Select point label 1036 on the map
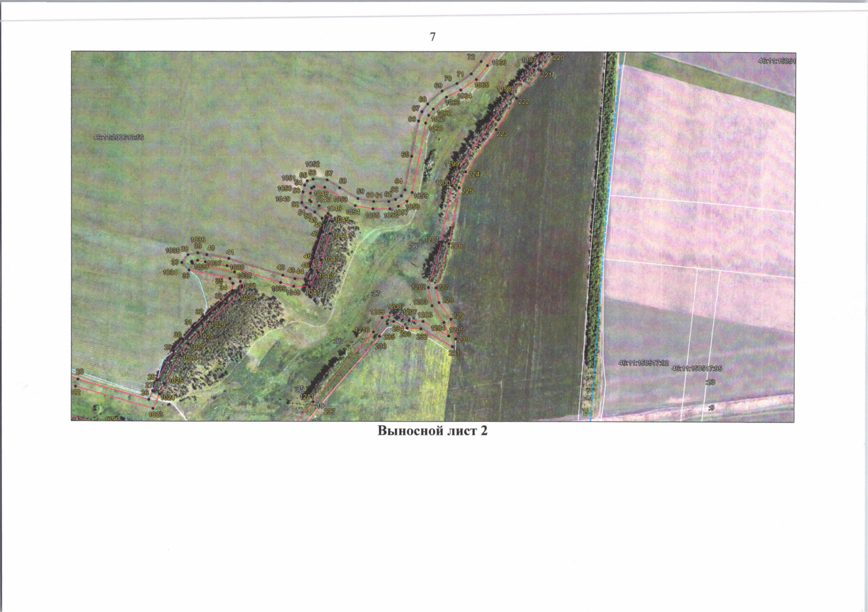Screen dimensions: 868x612 coord(198,239)
